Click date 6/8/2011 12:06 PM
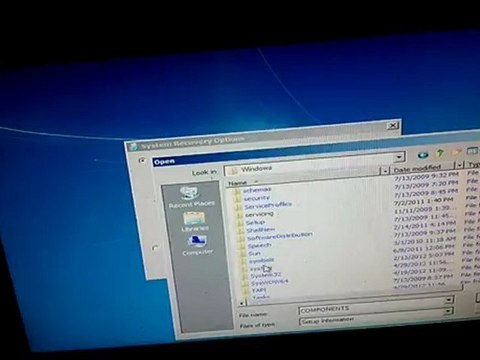Screen dimensions: 480x360 click(424, 248)
